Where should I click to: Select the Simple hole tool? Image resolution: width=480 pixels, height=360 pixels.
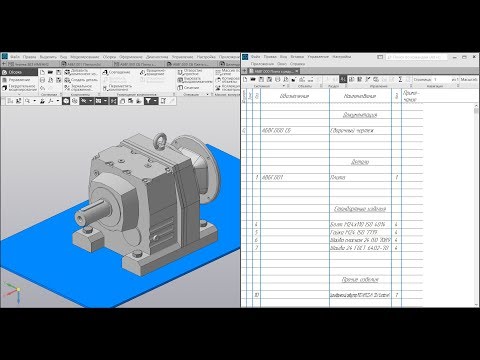click(190, 72)
